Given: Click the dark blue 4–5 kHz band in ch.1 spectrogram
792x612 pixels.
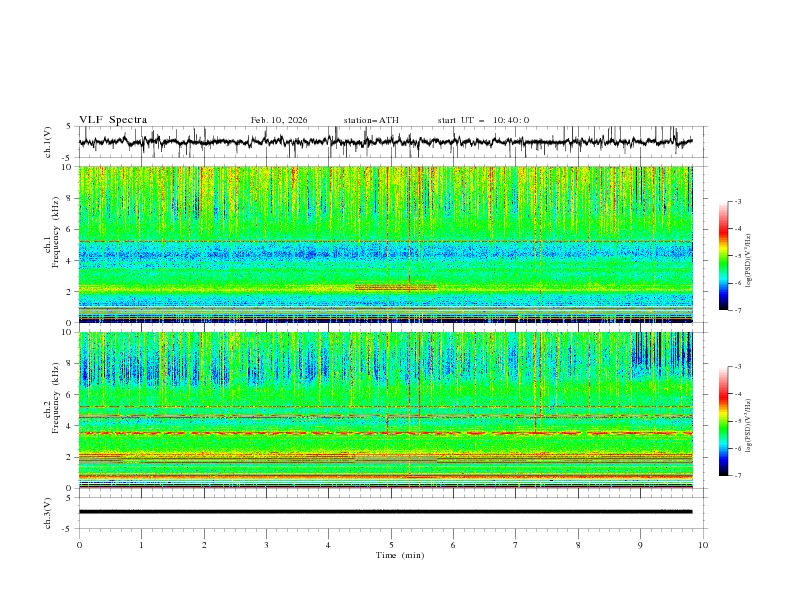Looking at the screenshot, I should [385, 251].
